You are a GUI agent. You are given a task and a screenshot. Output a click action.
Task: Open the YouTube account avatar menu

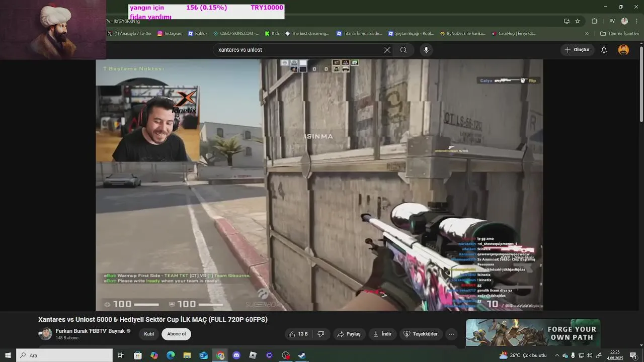623,50
